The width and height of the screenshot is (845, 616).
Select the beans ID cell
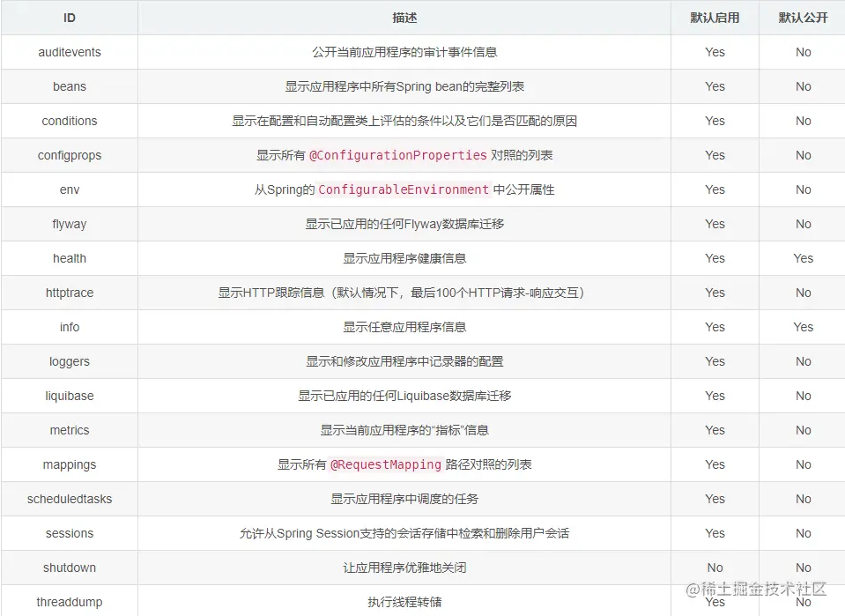point(70,86)
